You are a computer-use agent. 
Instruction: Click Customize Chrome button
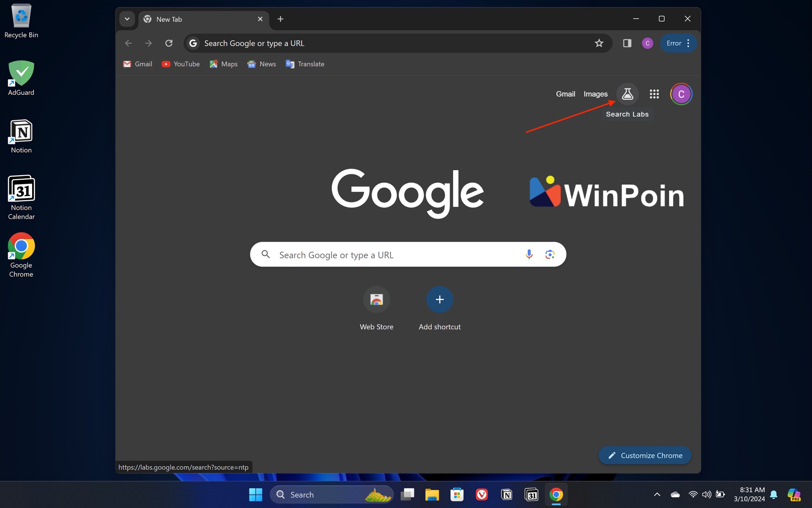tap(645, 456)
